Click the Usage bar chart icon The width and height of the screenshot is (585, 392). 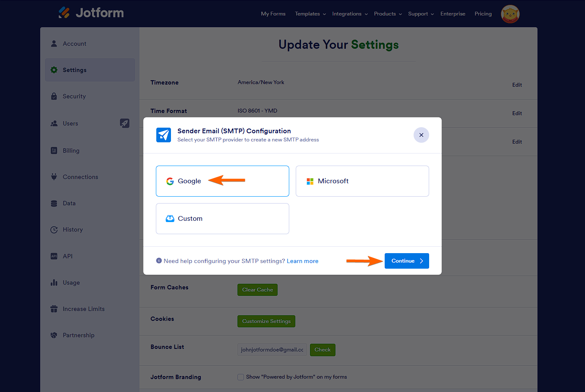[54, 282]
